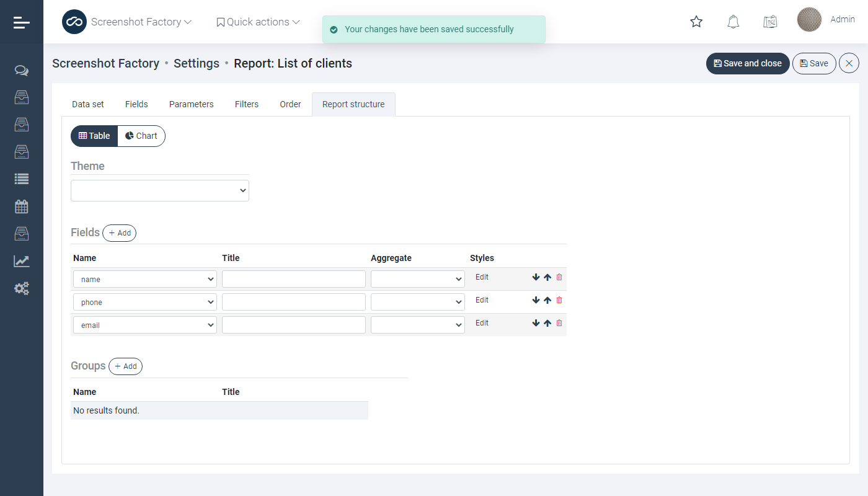Select the Table view toggle

click(94, 136)
